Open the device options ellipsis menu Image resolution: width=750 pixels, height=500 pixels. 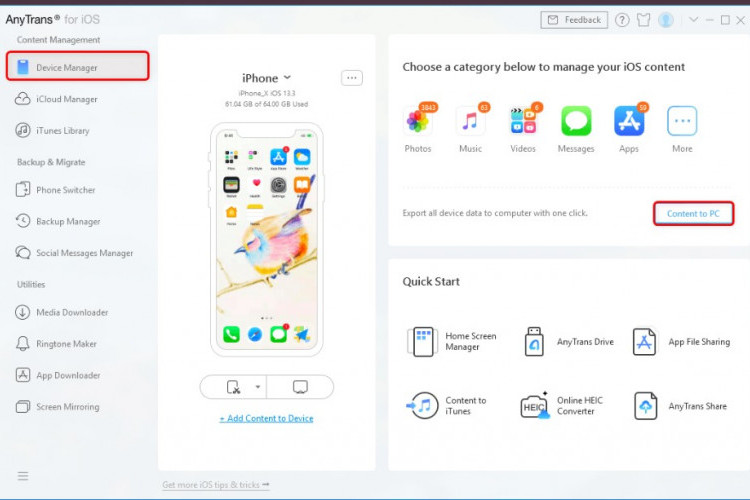tap(351, 78)
